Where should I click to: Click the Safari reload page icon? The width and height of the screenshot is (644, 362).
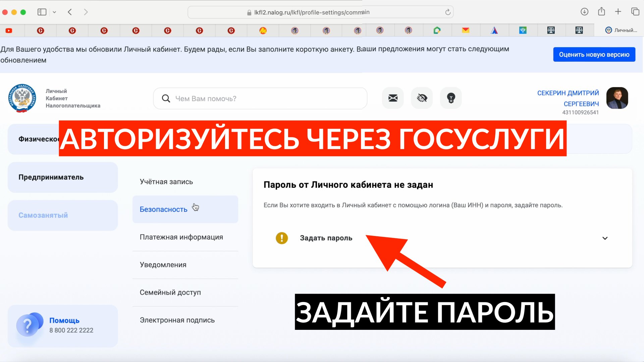coord(447,12)
